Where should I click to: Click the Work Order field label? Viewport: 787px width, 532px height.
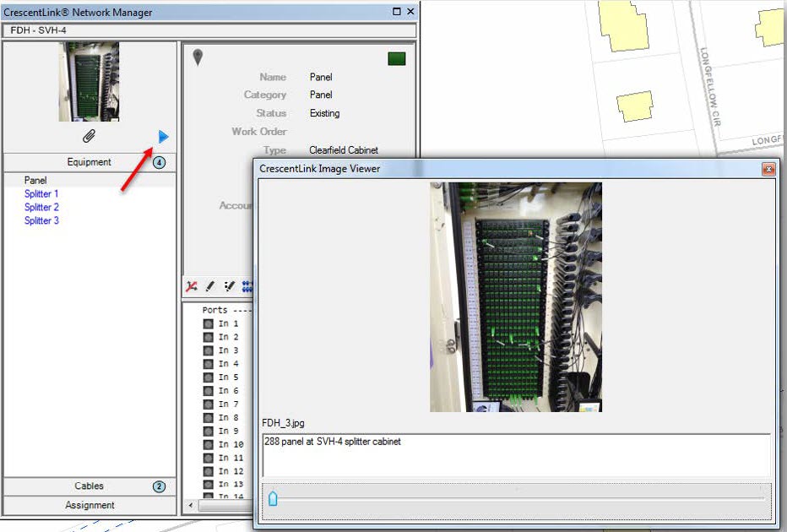point(259,132)
